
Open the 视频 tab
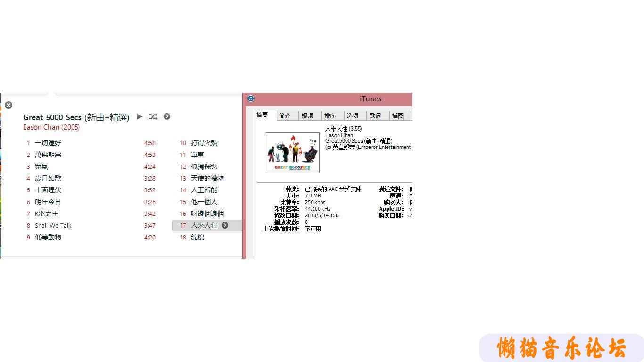click(308, 115)
